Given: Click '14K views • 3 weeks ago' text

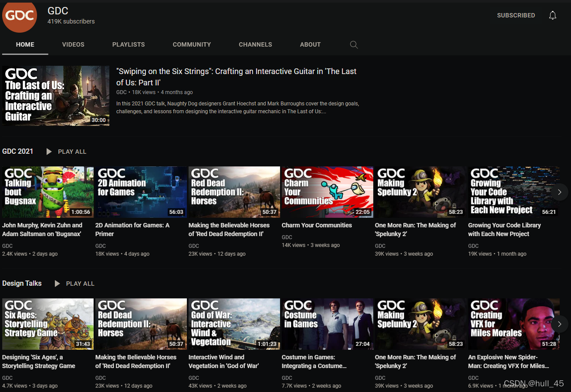Looking at the screenshot, I should [311, 245].
